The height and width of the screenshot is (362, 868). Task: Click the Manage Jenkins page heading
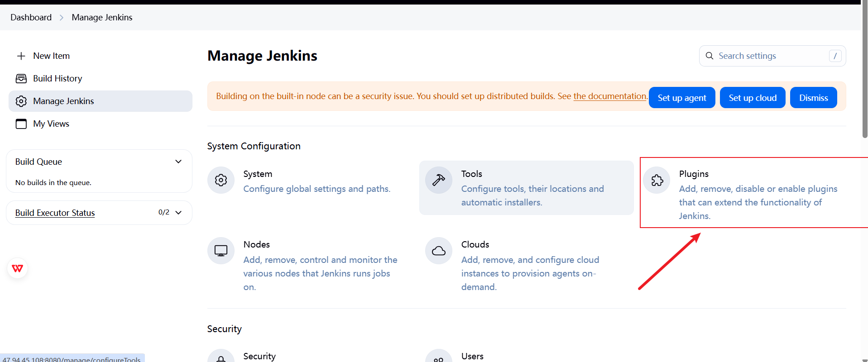point(262,56)
